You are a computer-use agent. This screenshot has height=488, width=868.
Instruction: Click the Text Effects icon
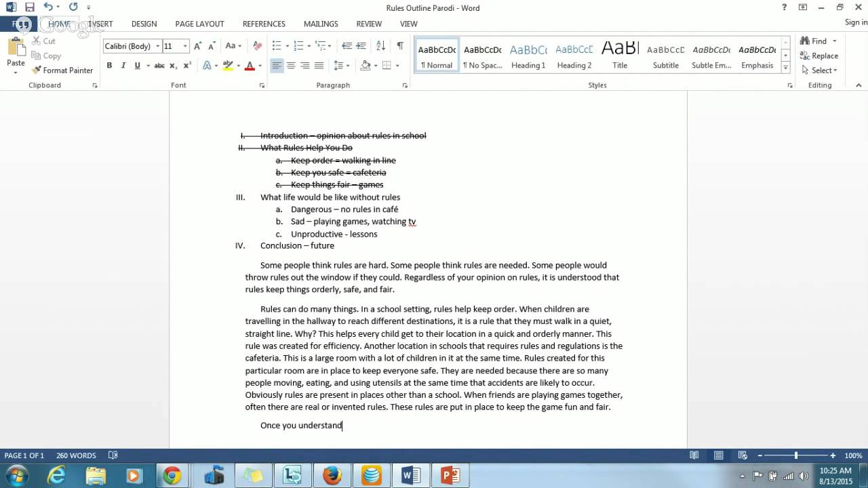pos(207,66)
